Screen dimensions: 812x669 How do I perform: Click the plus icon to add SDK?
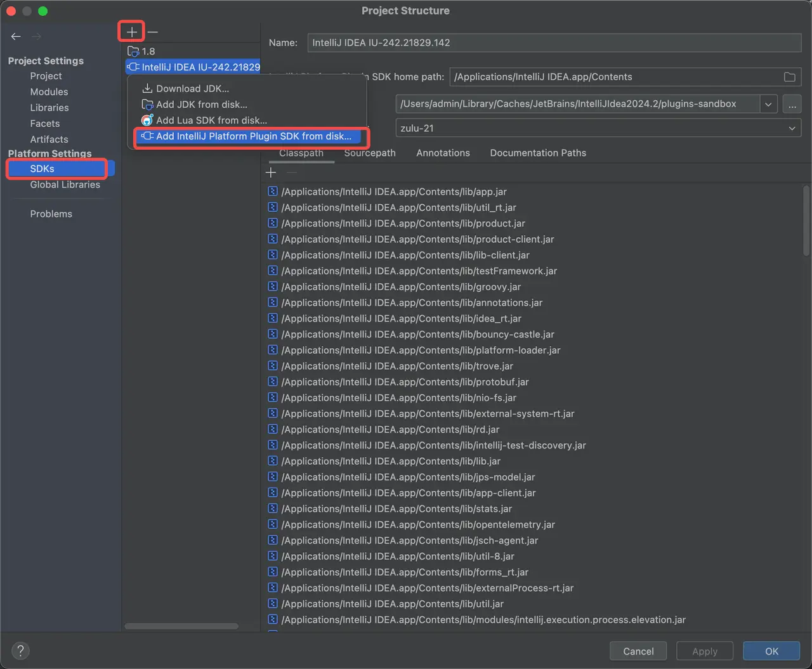coord(131,32)
